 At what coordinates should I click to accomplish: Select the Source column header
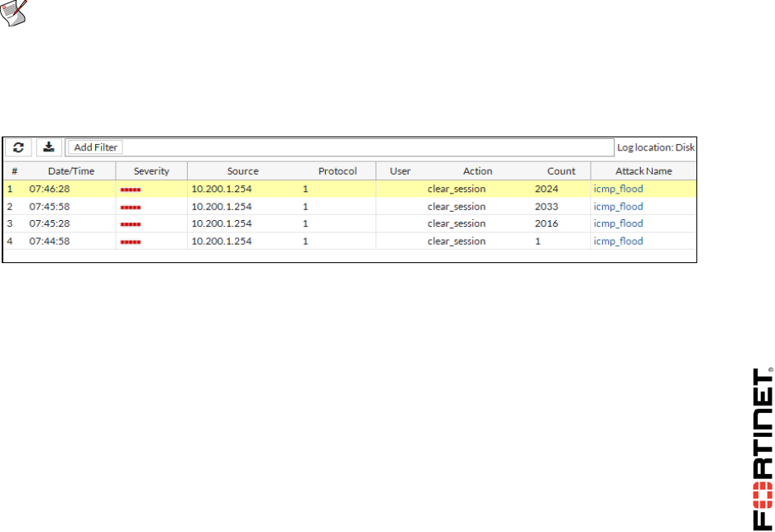coord(242,171)
